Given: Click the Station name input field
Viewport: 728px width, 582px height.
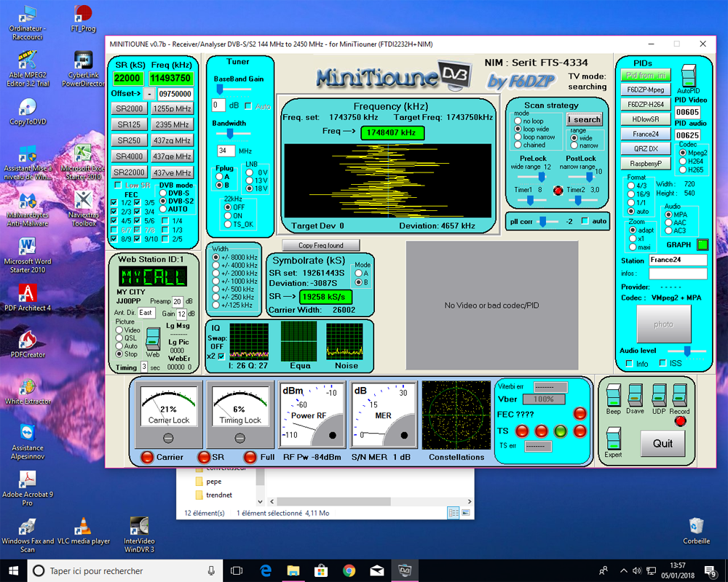Looking at the screenshot, I should [678, 260].
